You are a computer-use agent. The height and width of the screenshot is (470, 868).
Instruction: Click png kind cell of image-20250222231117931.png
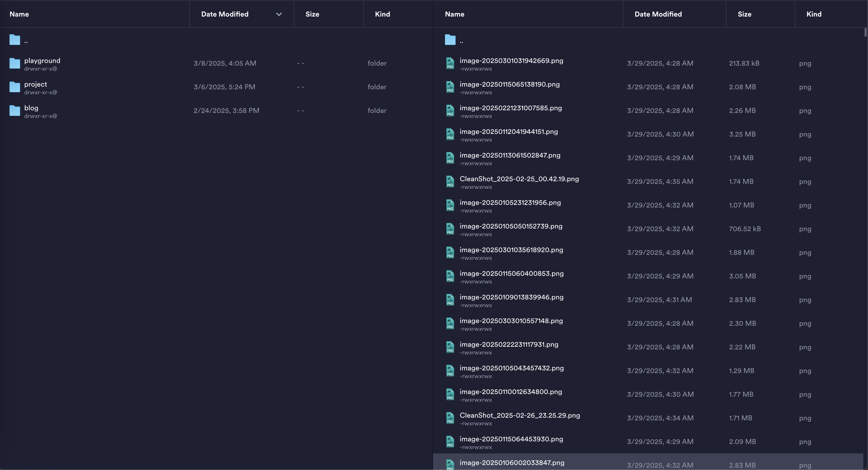805,347
